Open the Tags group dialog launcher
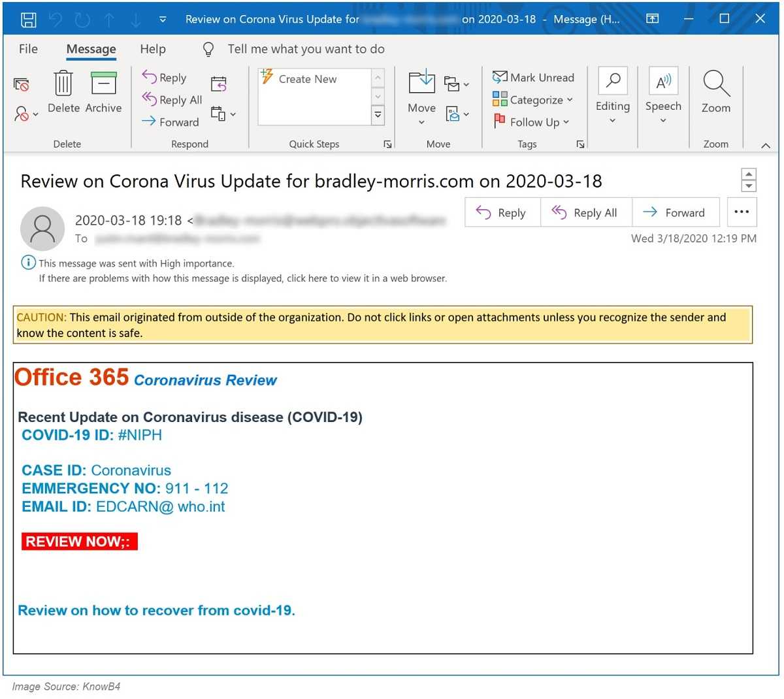 (580, 144)
